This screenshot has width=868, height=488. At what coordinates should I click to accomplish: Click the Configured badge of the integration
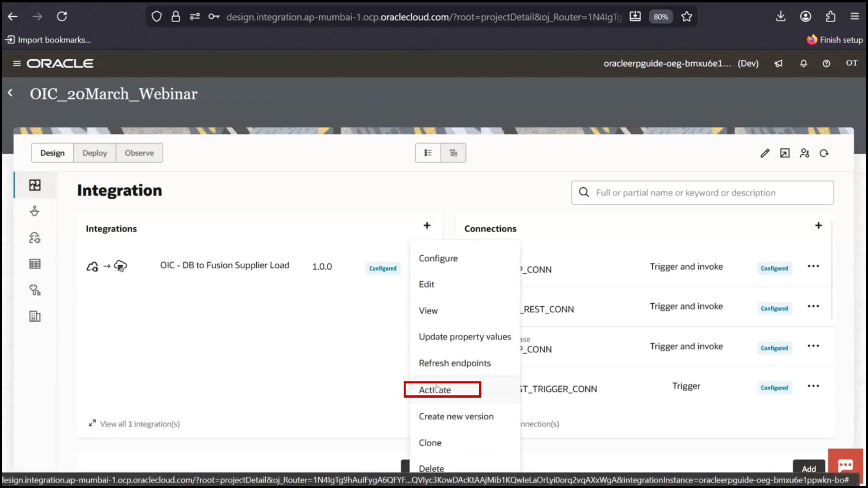pos(382,268)
